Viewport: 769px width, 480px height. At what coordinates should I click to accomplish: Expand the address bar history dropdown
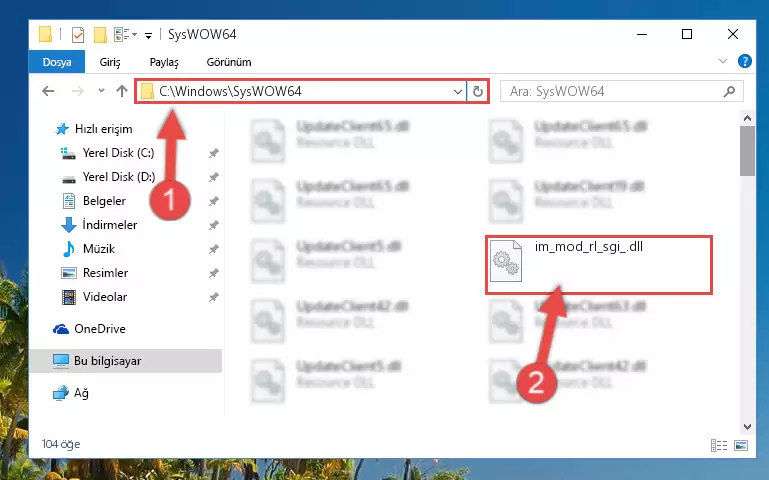pyautogui.click(x=458, y=92)
